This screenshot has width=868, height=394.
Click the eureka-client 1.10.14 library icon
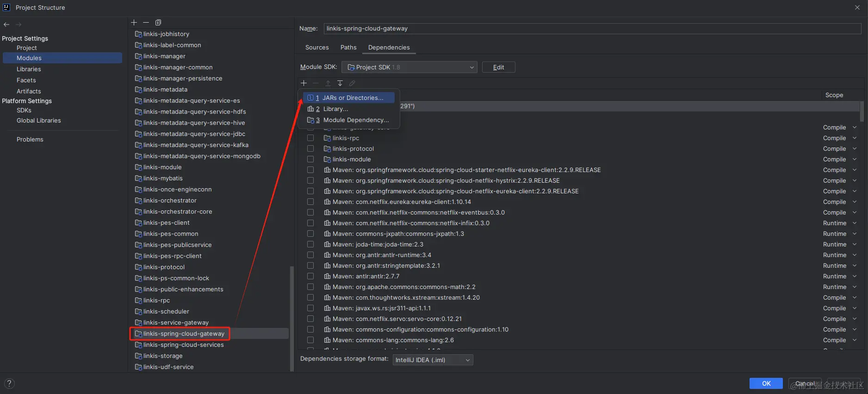pyautogui.click(x=327, y=202)
